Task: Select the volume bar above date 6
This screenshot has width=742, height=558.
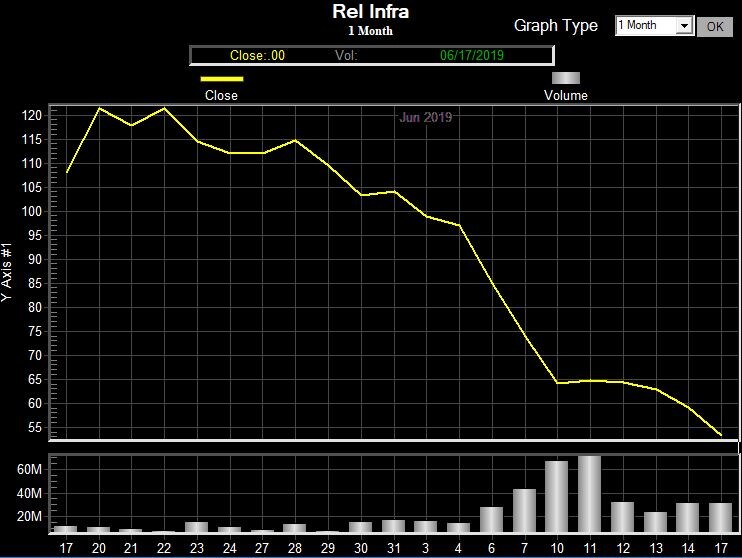Action: pos(491,519)
